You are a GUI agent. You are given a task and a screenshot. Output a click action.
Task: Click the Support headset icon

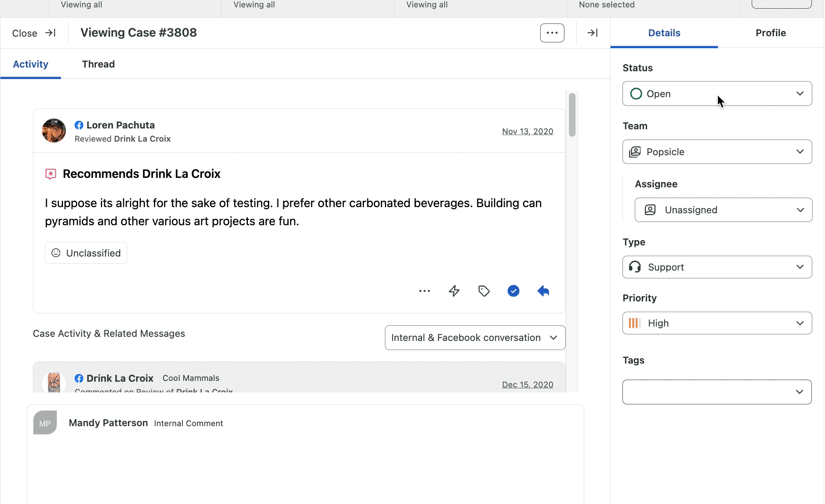635,267
